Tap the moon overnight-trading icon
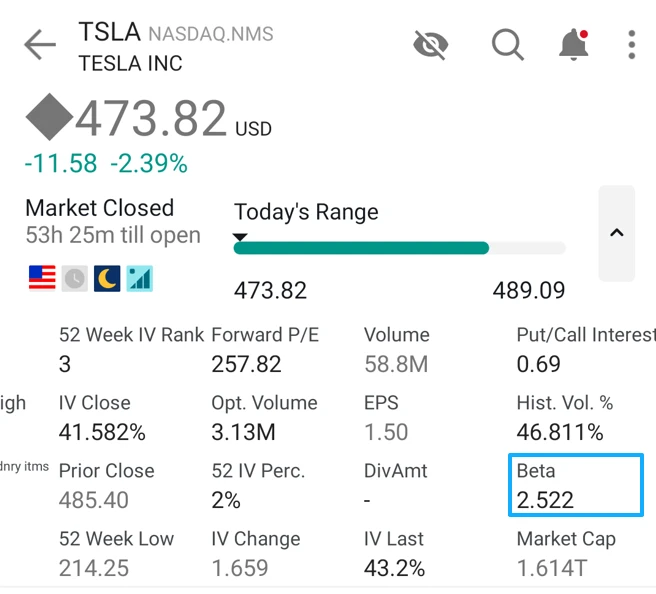Screen dimensions: 656x594 coord(107,278)
